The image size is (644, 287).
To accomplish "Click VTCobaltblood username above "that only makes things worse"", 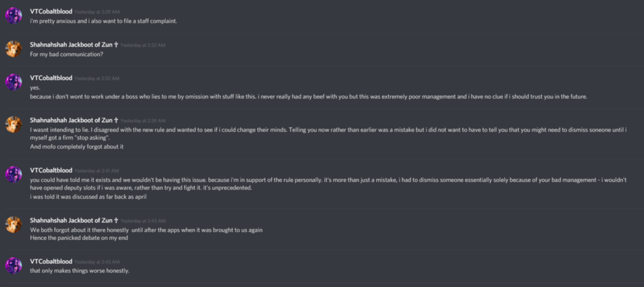I will coord(51,261).
